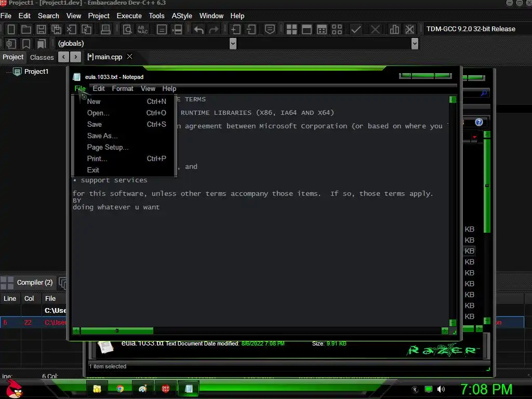Image resolution: width=532 pixels, height=399 pixels.
Task: Choose Page Setup... in File menu
Action: [x=124, y=147]
